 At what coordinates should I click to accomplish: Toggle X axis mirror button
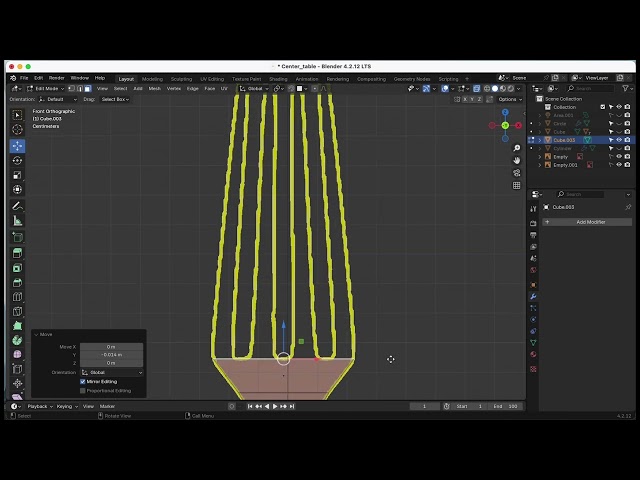pyautogui.click(x=465, y=99)
